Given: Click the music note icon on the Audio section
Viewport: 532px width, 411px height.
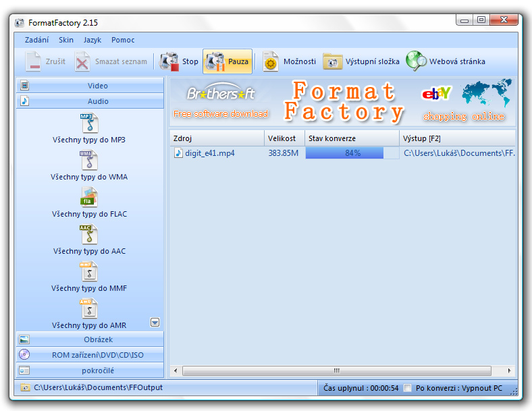Looking at the screenshot, I should click(24, 101).
